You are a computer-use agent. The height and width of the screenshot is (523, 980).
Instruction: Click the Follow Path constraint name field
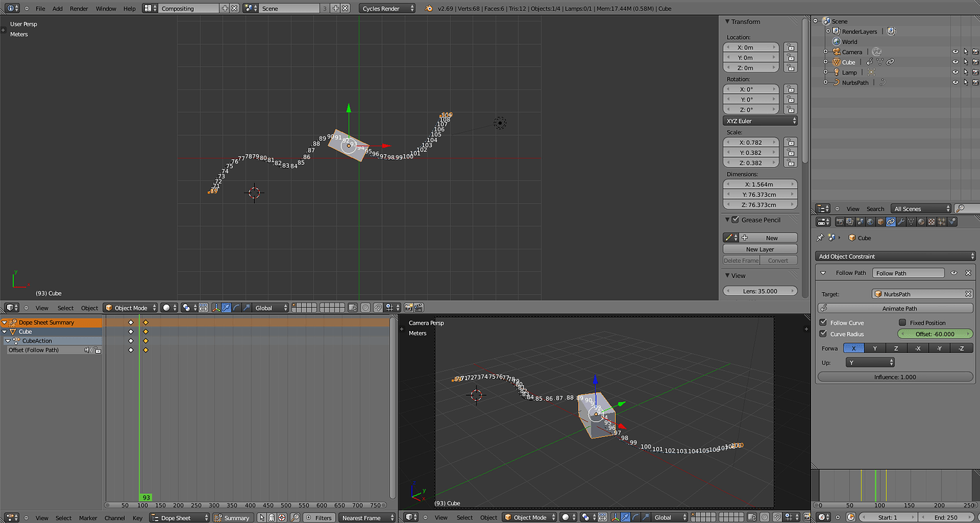(x=908, y=273)
